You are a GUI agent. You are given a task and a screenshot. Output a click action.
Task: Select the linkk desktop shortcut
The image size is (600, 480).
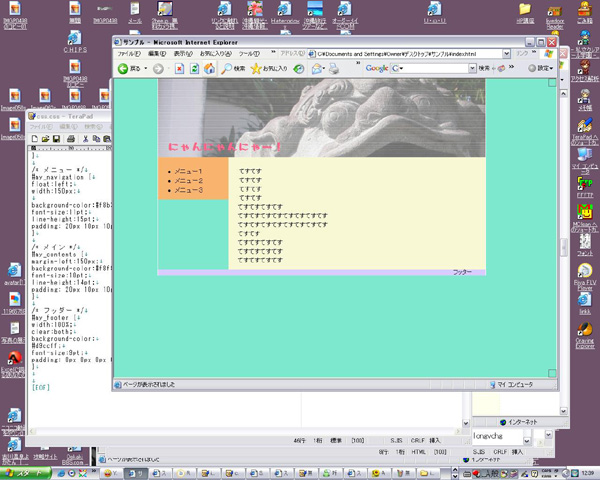[x=585, y=304]
